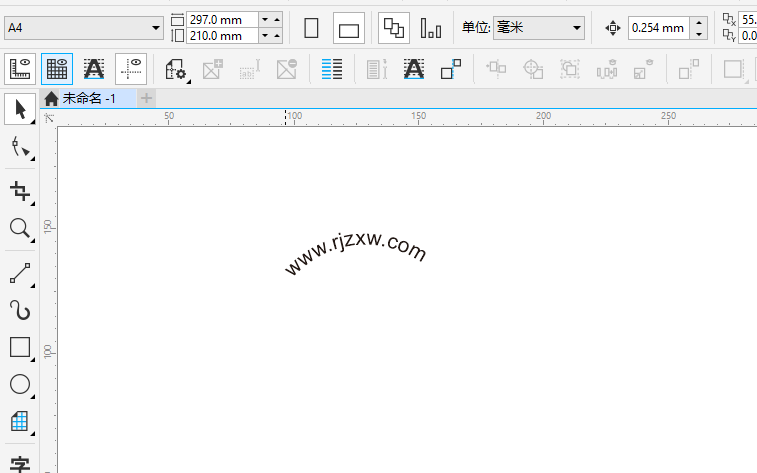Viewport: 757px width, 473px height.
Task: Set page to portrait orientation
Action: 311,28
